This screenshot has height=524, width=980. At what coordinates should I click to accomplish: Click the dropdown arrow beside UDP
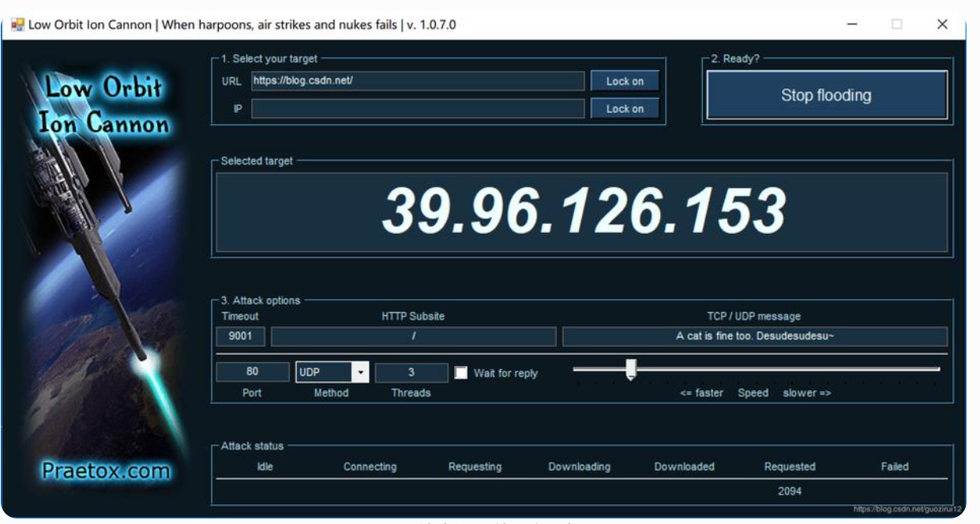[x=360, y=372]
